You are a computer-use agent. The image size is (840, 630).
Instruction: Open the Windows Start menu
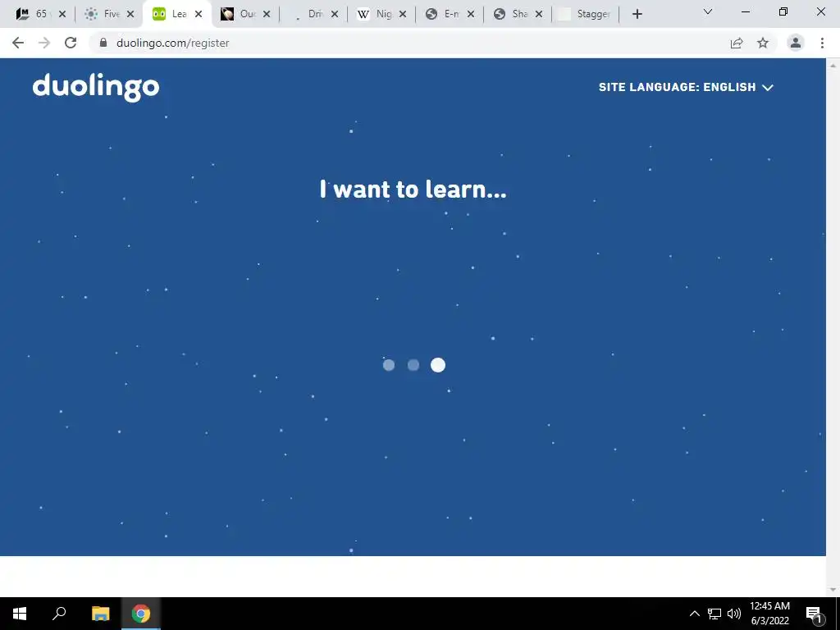click(20, 614)
